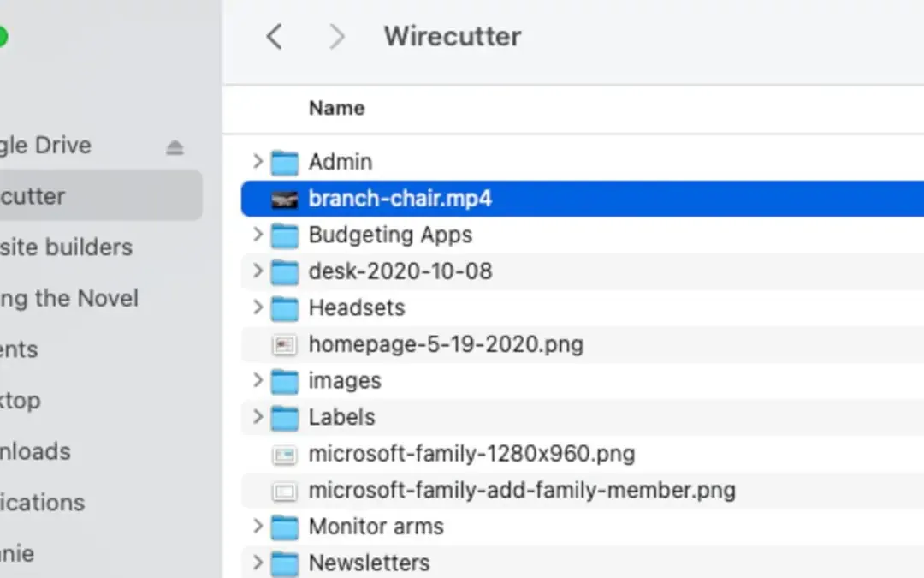Click the eject icon beside Google Drive

pyautogui.click(x=175, y=146)
